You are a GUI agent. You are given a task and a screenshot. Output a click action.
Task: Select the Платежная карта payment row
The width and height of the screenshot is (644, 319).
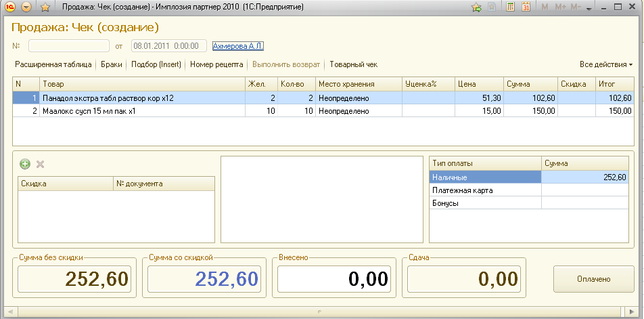(529, 190)
